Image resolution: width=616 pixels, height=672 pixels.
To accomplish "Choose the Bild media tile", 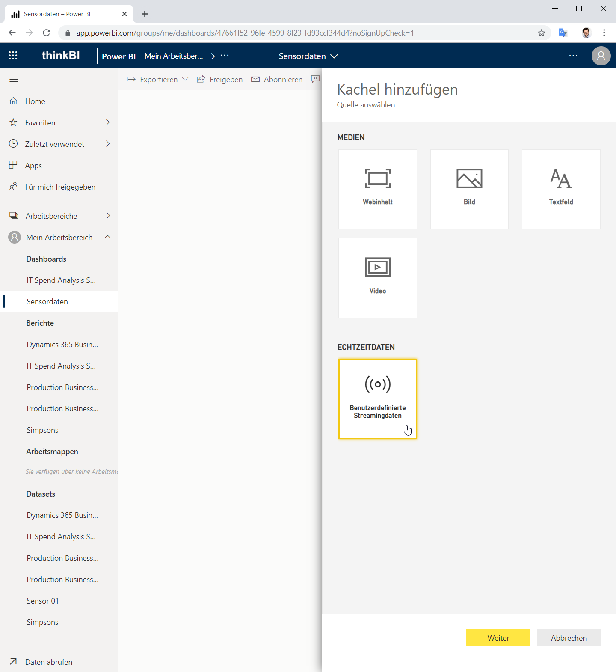I will (x=469, y=189).
